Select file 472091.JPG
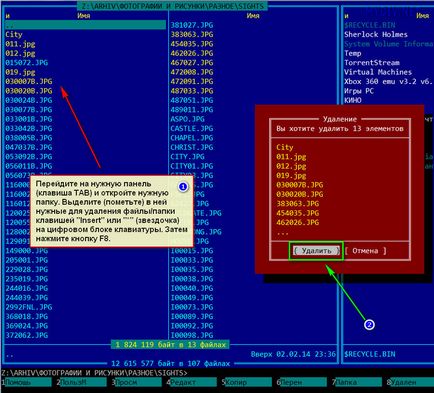 (x=192, y=81)
